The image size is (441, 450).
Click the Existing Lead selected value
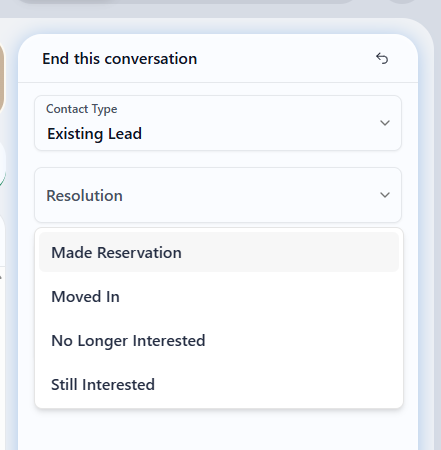pyautogui.click(x=95, y=134)
